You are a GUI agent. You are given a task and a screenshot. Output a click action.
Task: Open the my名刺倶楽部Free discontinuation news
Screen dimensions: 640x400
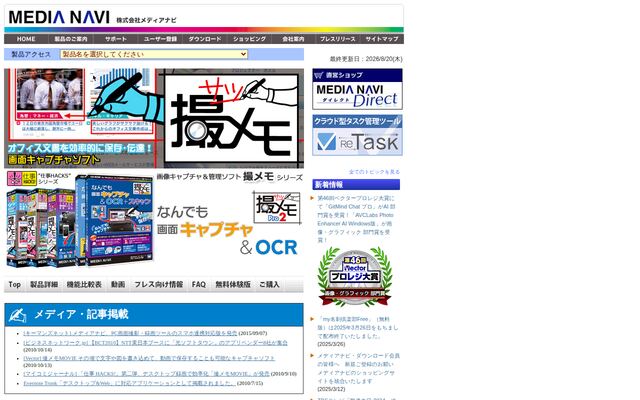(358, 327)
